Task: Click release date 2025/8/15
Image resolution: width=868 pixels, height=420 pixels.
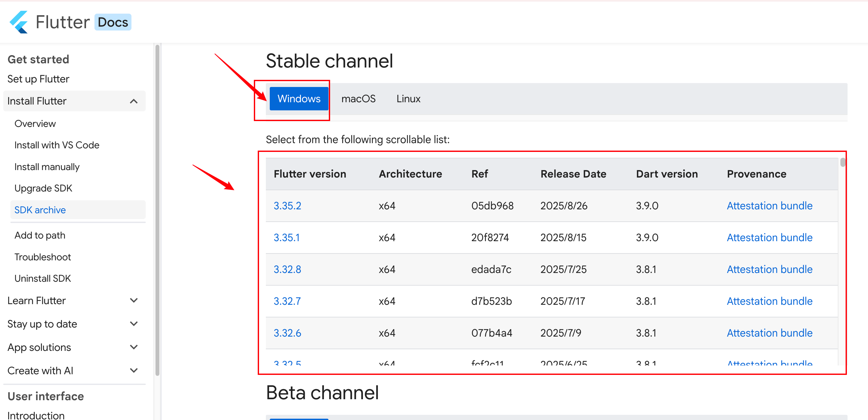Action: click(x=563, y=238)
